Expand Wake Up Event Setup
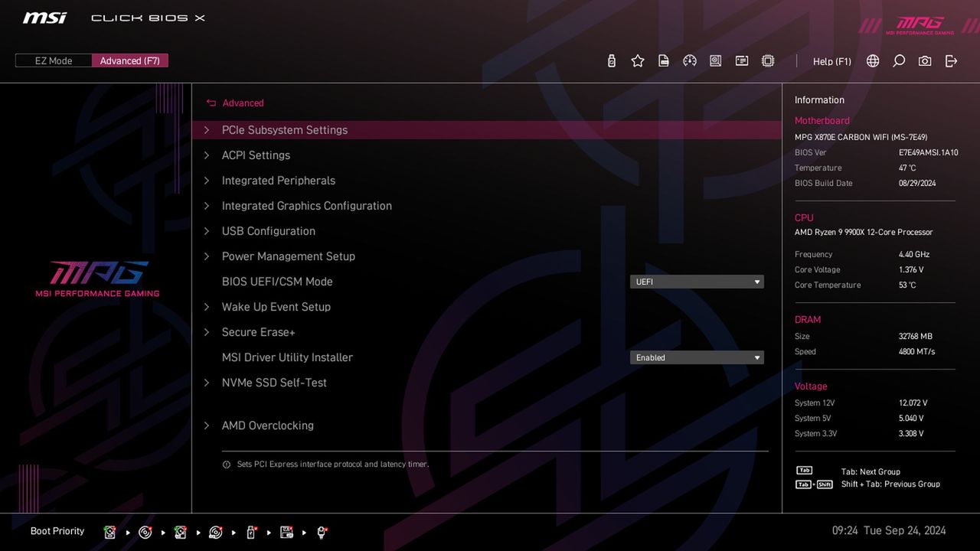 [487, 307]
